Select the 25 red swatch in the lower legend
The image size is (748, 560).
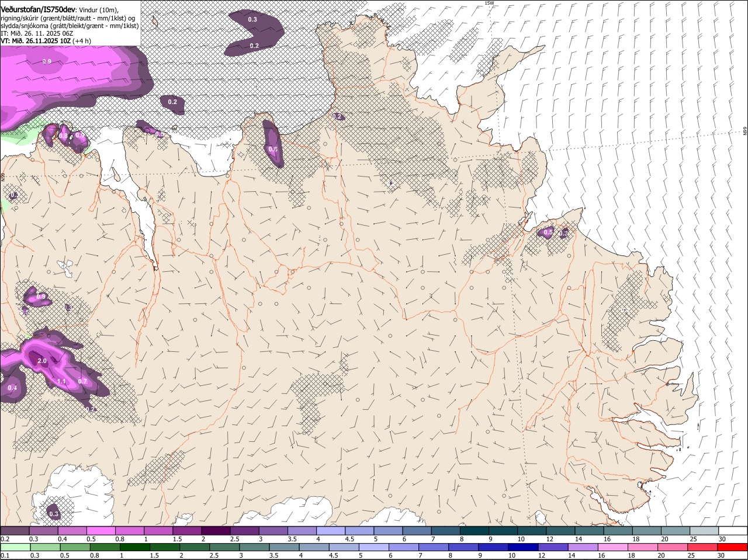tap(703, 547)
